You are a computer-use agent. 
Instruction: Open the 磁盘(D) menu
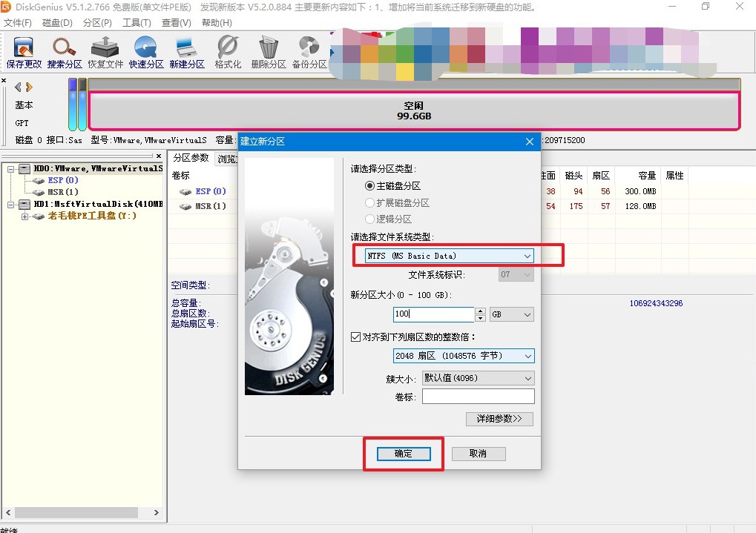coord(57,23)
